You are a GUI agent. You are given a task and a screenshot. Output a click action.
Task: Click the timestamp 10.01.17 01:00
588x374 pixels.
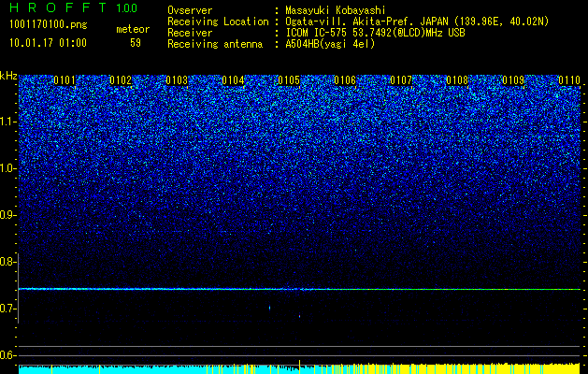[x=48, y=43]
